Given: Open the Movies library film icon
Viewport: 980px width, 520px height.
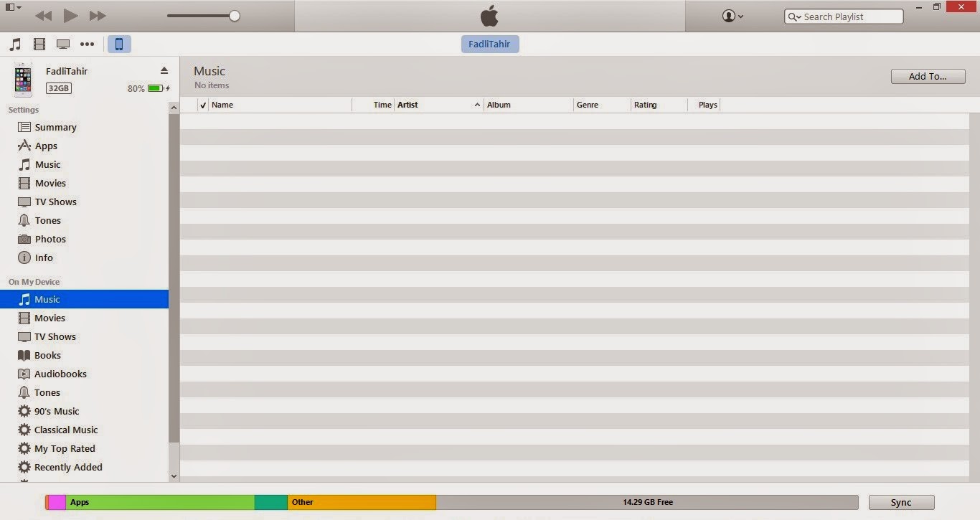Looking at the screenshot, I should point(39,44).
